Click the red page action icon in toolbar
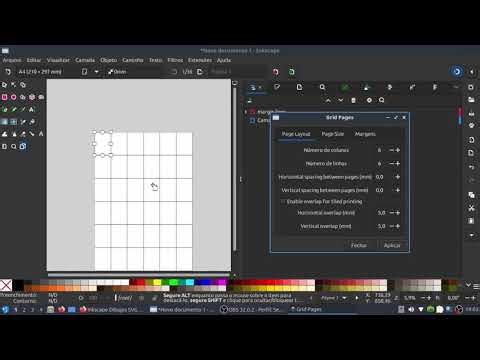480x360 pixels. click(276, 72)
